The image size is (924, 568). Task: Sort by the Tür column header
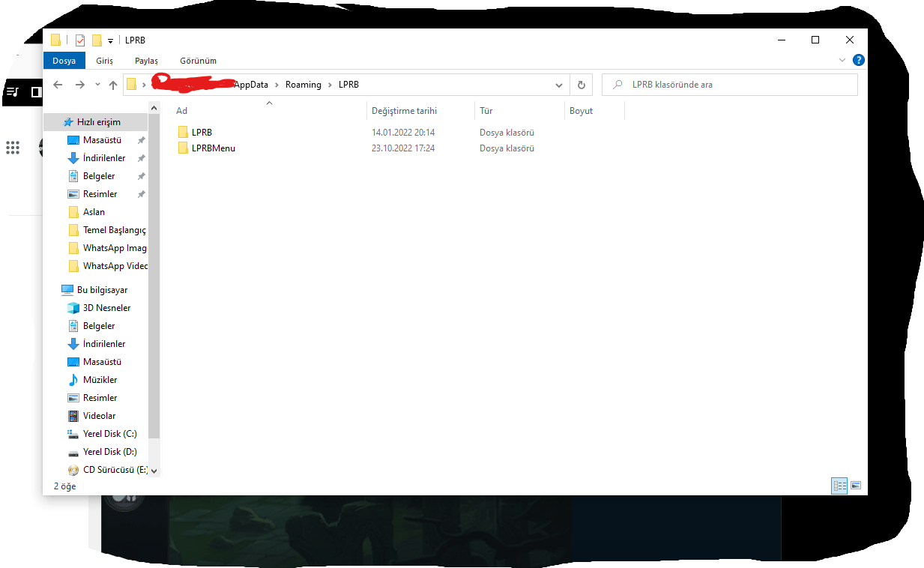519,111
